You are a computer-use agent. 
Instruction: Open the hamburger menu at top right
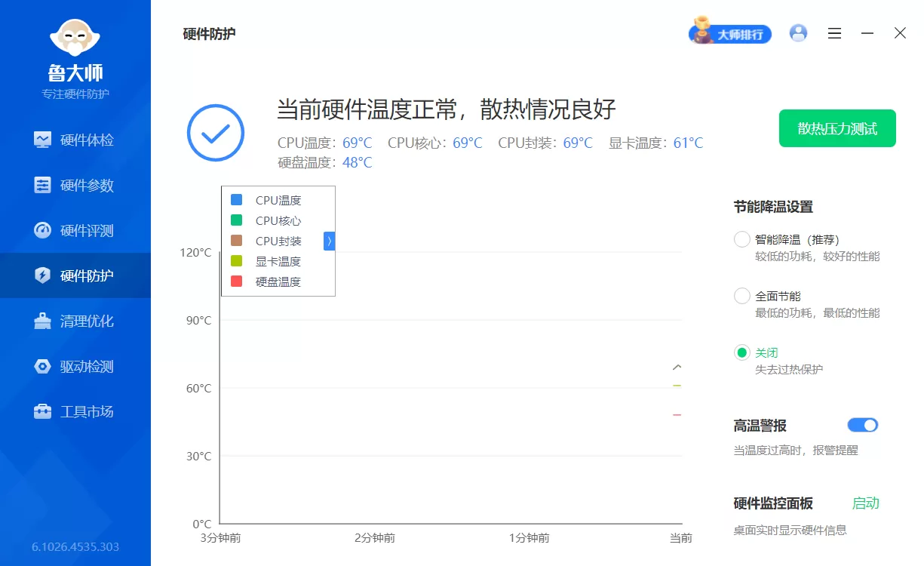coord(834,33)
